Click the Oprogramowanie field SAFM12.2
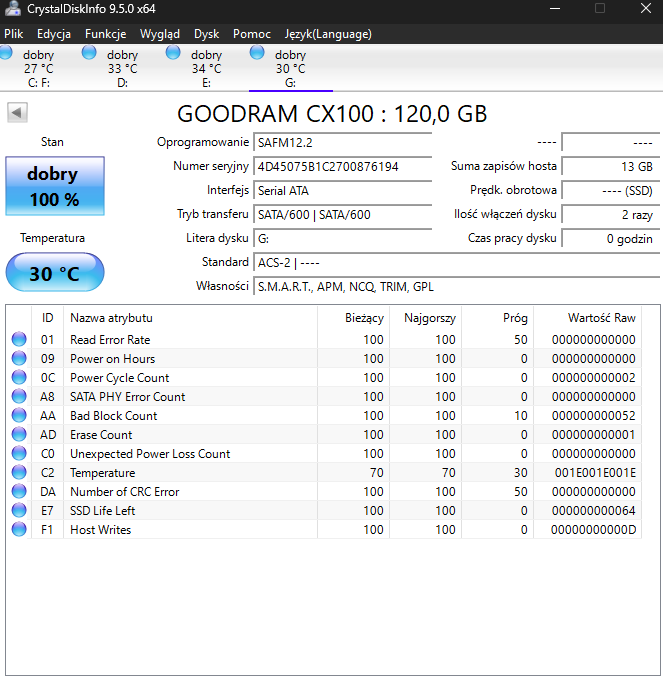Viewport: 663px width, 677px height. click(x=343, y=142)
